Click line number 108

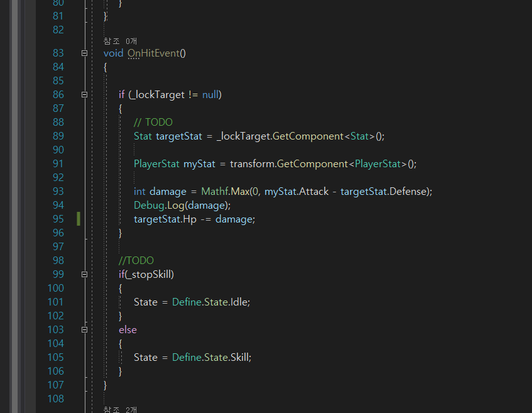click(56, 399)
